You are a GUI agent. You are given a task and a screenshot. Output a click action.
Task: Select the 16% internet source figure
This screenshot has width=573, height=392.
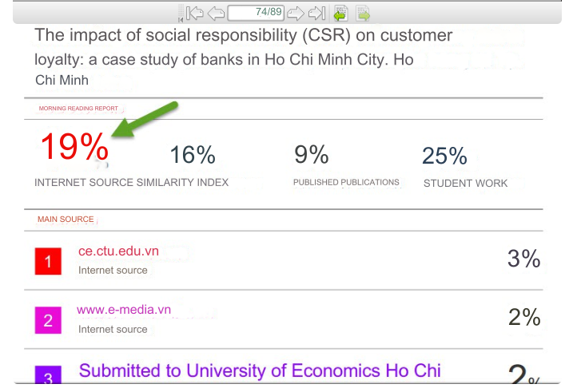[193, 155]
